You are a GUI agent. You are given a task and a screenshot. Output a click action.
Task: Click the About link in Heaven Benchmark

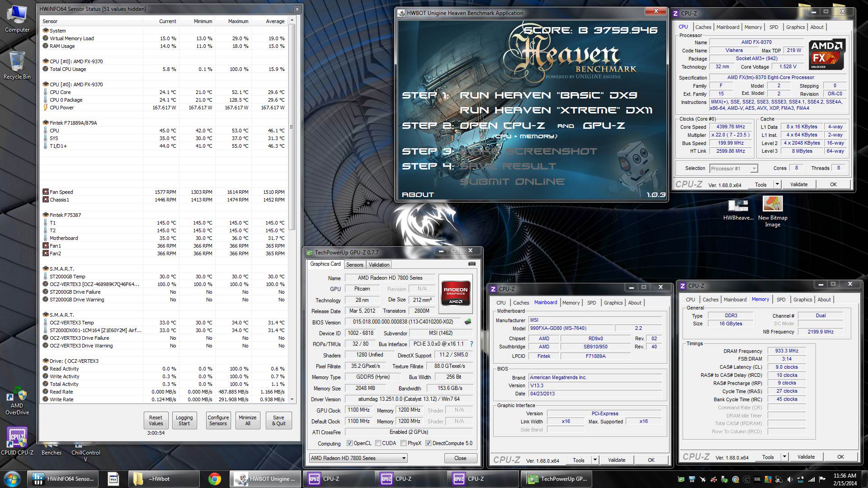point(418,195)
